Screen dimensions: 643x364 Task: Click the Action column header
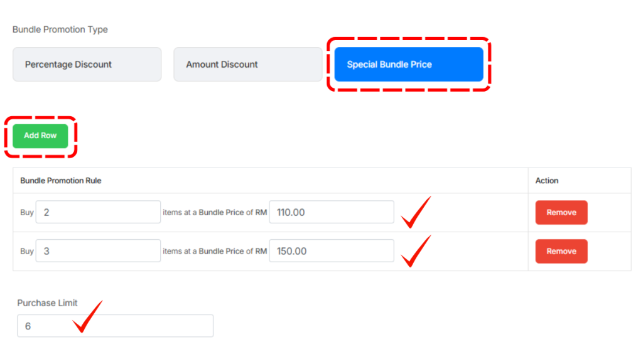point(547,181)
